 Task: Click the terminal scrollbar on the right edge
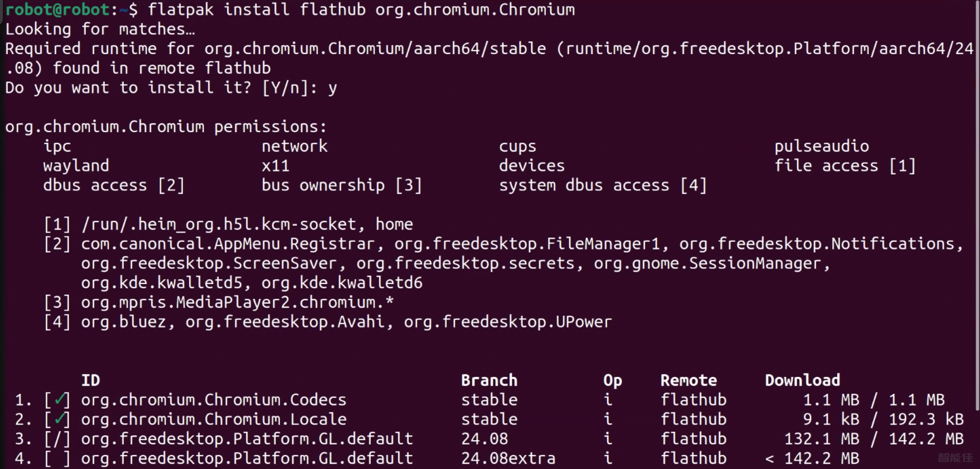click(978, 205)
